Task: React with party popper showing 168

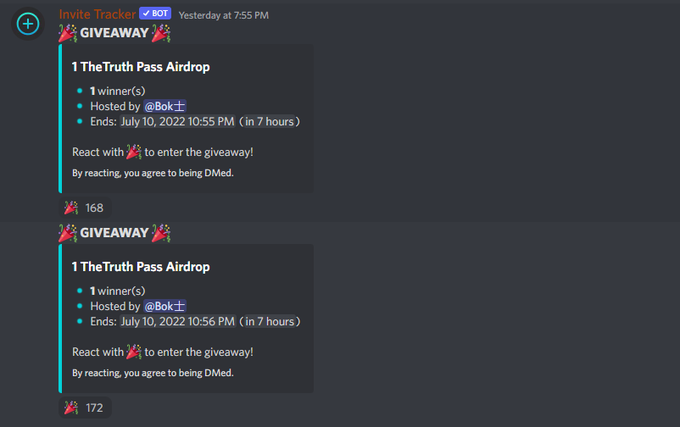Action: 85,208
